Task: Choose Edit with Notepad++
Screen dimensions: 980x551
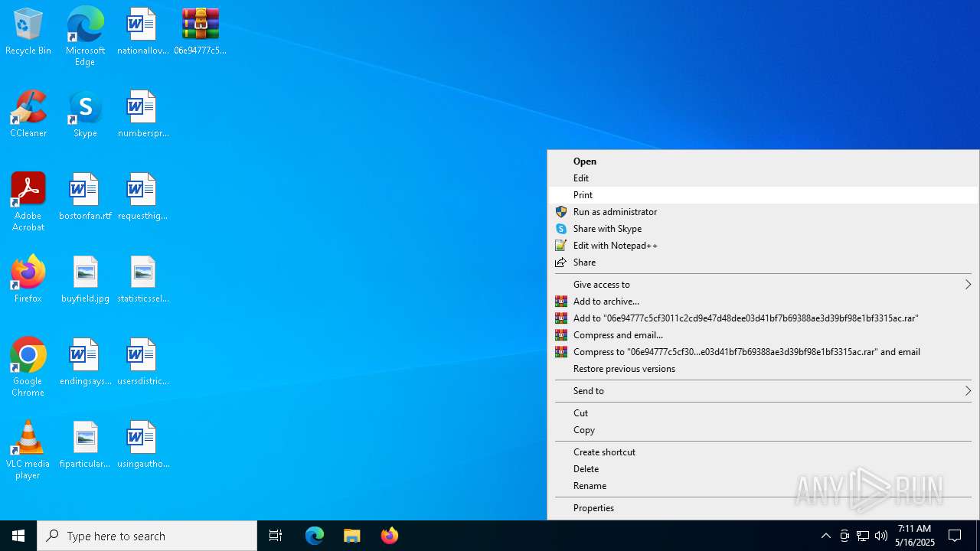Action: pyautogui.click(x=763, y=246)
